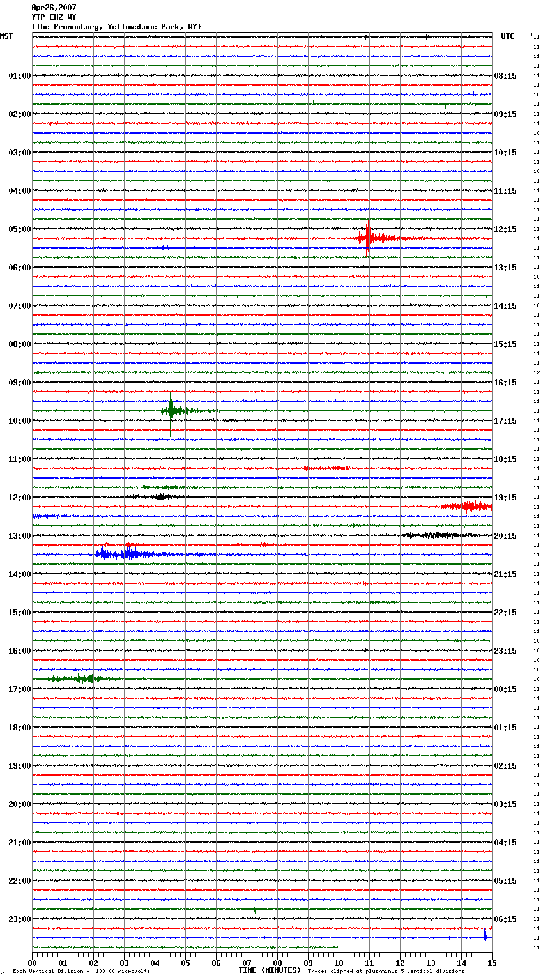Click the Promontory, Yellowstone Park location title

116,27
